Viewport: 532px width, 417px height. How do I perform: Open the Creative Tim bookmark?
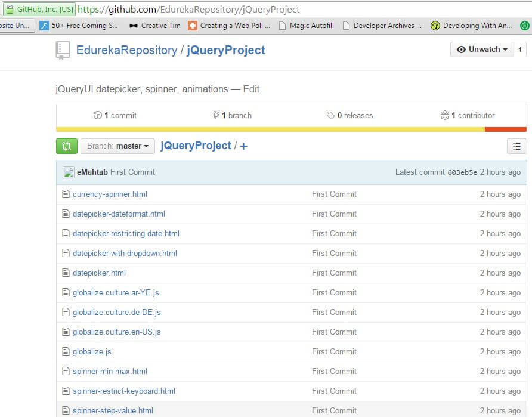coord(155,26)
